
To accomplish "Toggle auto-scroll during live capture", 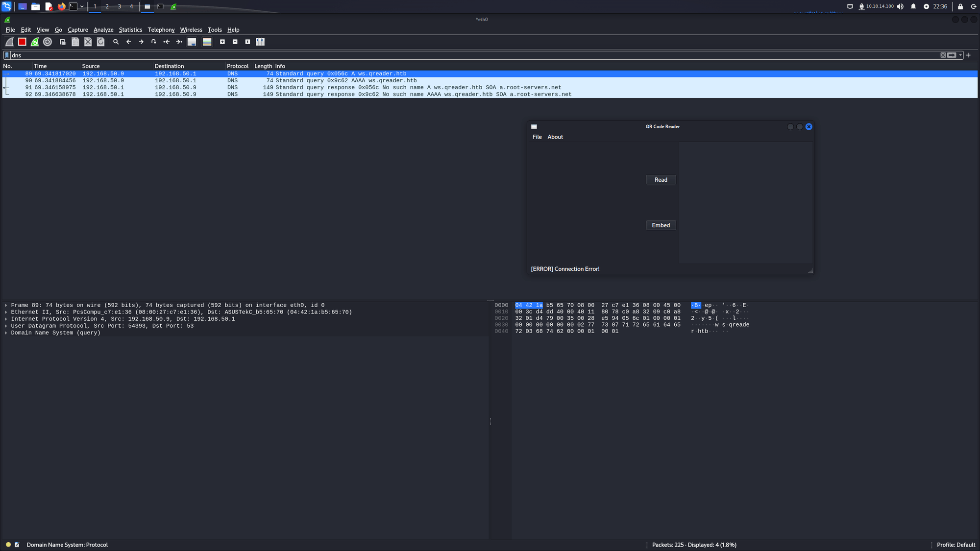I will pos(192,42).
